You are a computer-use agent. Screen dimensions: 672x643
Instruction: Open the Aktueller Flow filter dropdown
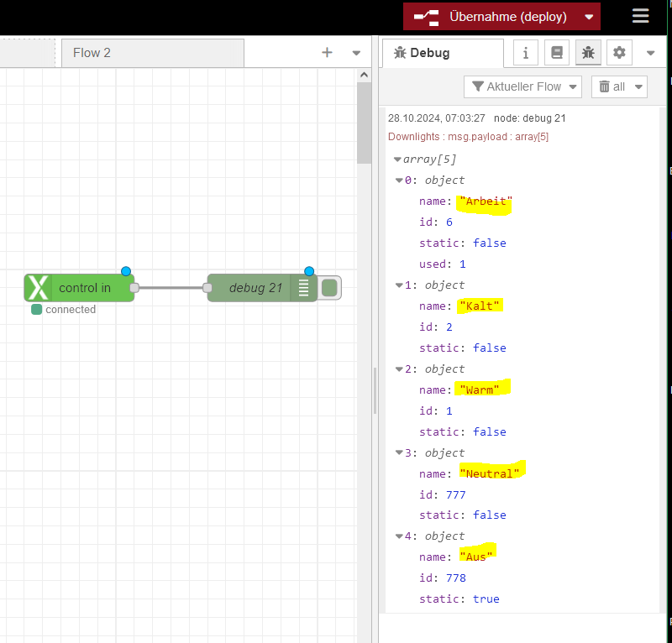pos(522,86)
